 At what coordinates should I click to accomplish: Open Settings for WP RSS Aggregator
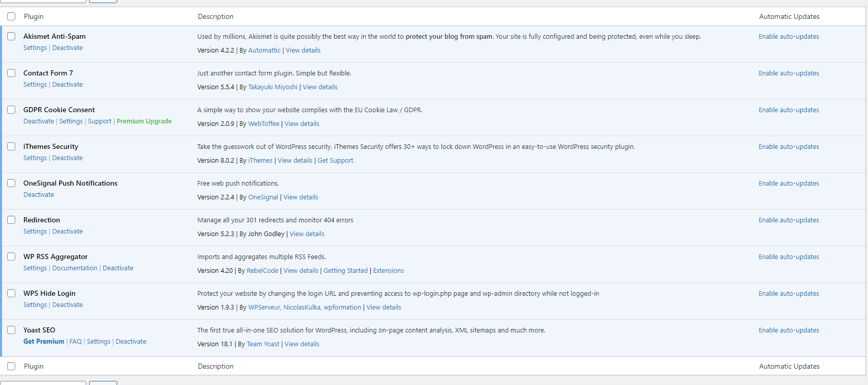(35, 268)
